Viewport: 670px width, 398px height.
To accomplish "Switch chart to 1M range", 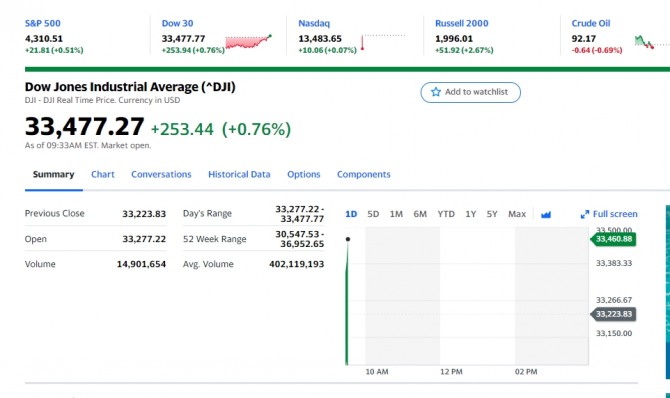I will [396, 214].
